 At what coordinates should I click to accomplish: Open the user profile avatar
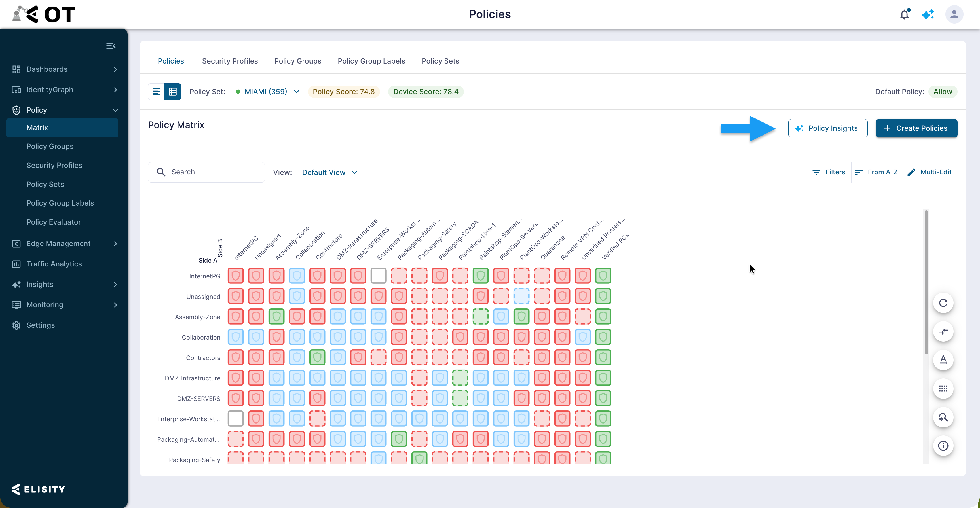[954, 14]
